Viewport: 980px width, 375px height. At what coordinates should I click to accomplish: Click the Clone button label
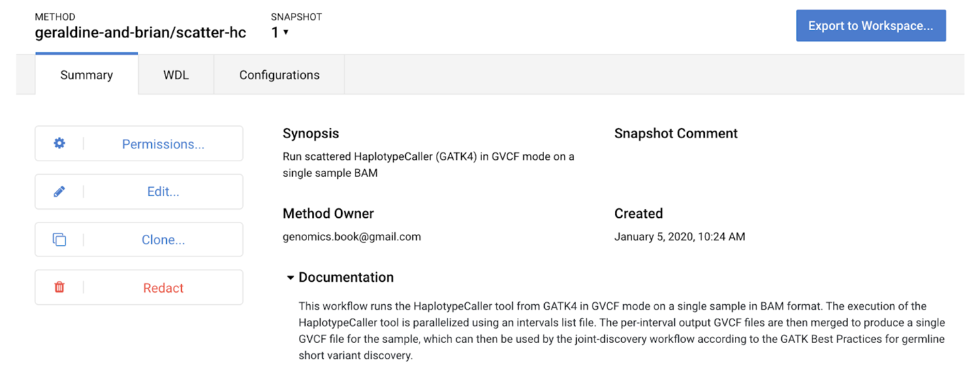[163, 240]
